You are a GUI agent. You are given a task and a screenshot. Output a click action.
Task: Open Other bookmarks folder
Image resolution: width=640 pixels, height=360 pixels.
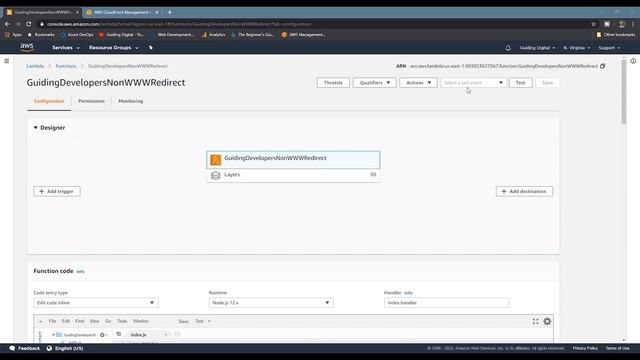pos(616,35)
